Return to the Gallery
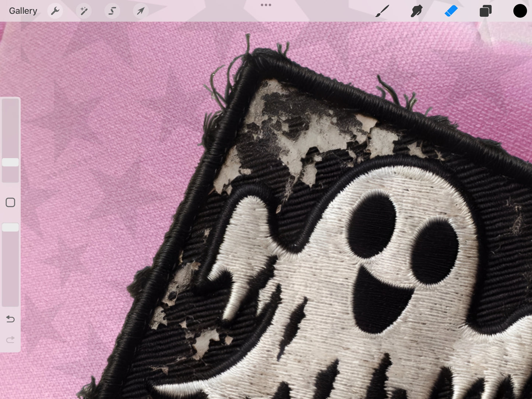This screenshot has width=532, height=399. pos(23,11)
